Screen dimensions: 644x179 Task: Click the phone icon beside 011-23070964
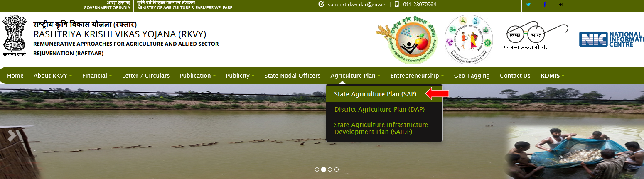click(x=397, y=4)
